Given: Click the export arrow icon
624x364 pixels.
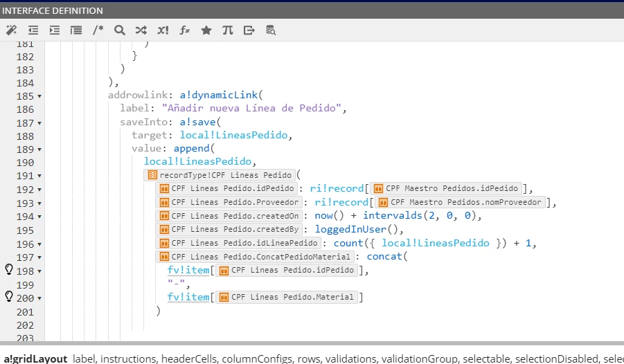Looking at the screenshot, I should [x=249, y=30].
